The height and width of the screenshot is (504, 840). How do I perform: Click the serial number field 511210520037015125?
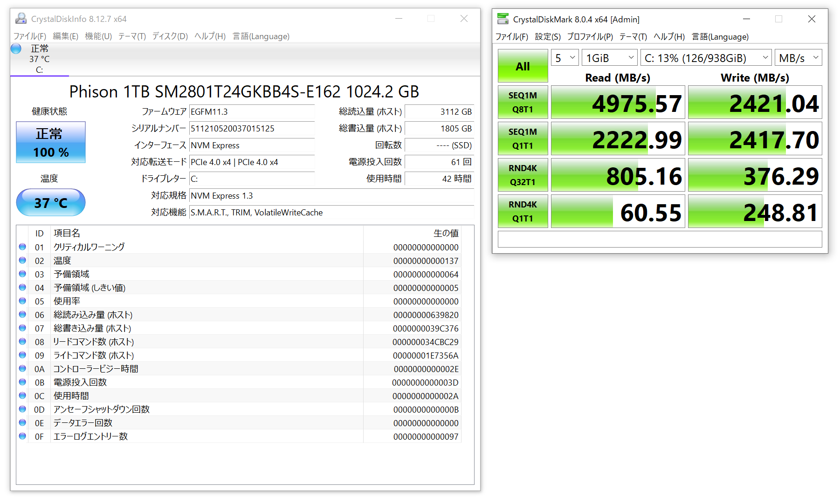pyautogui.click(x=252, y=129)
